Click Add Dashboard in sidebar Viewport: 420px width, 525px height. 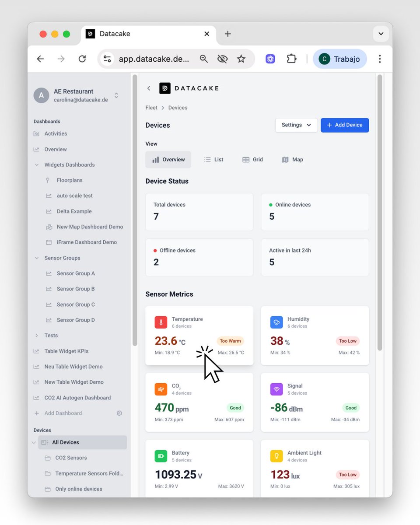[x=63, y=413]
